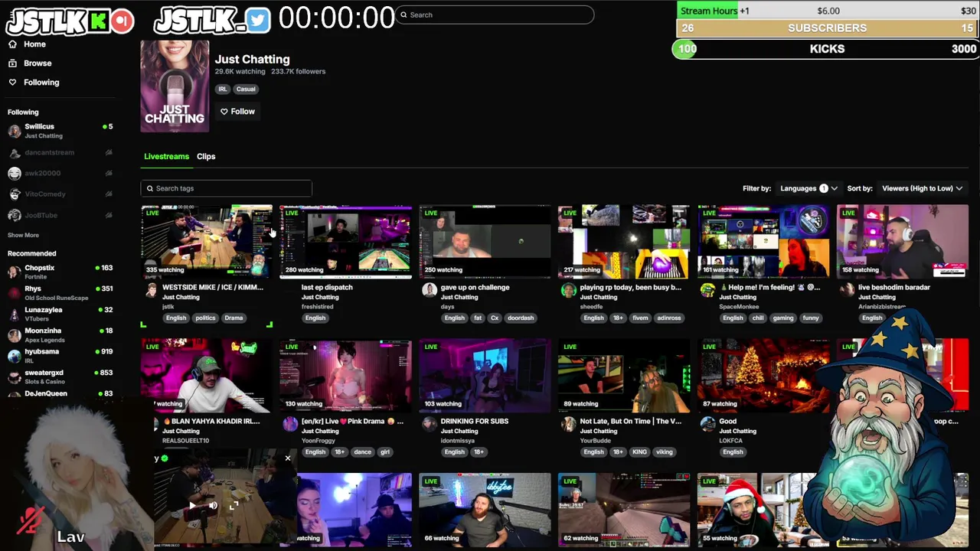Open Sort by Viewers High to Low dropdown
Image resolution: width=980 pixels, height=551 pixels.
pos(922,188)
